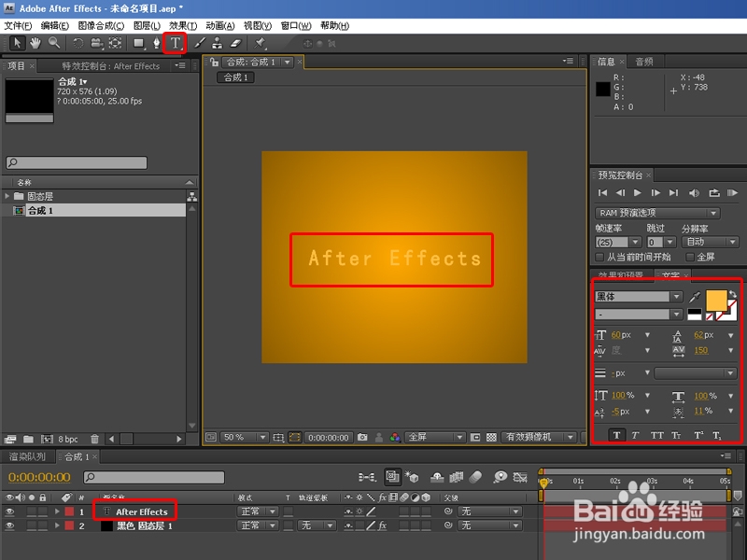Toggle the transparency grid icon
Screen dimensions: 747x560
pos(491,437)
